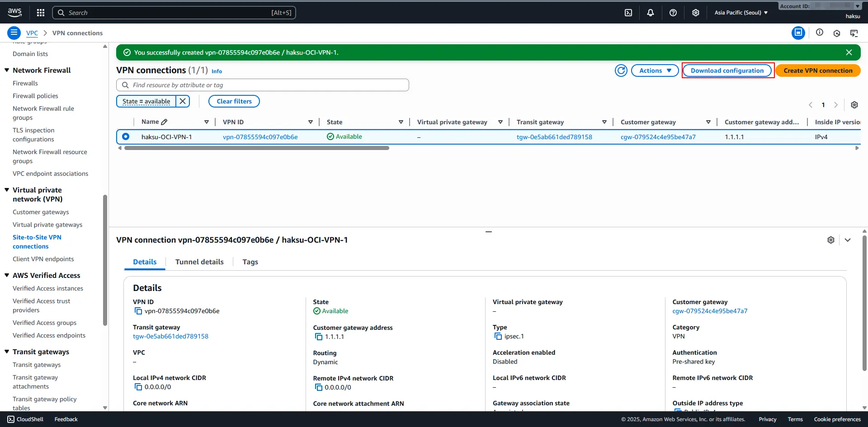Switch to the Tunnel details tab
Image resolution: width=868 pixels, height=427 pixels.
coord(199,262)
